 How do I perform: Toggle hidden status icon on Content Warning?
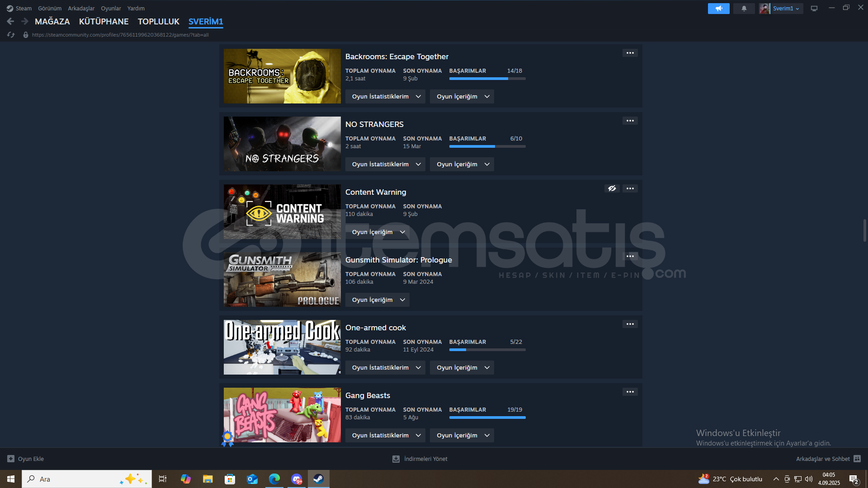tap(612, 188)
